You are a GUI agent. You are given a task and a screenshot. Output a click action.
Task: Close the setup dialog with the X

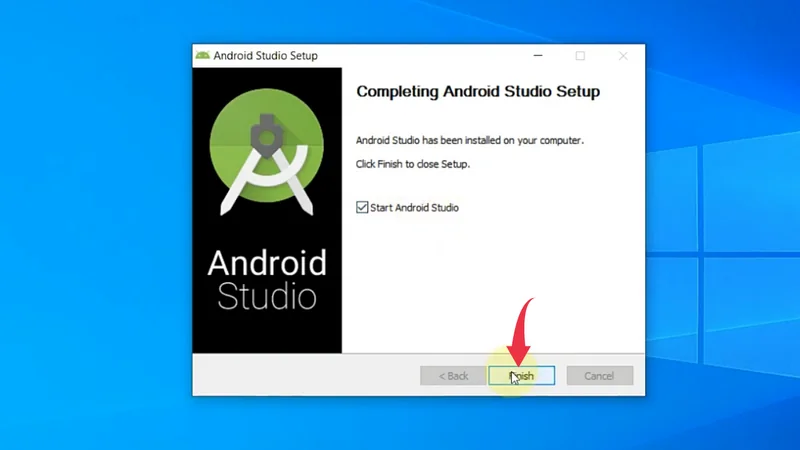point(621,56)
